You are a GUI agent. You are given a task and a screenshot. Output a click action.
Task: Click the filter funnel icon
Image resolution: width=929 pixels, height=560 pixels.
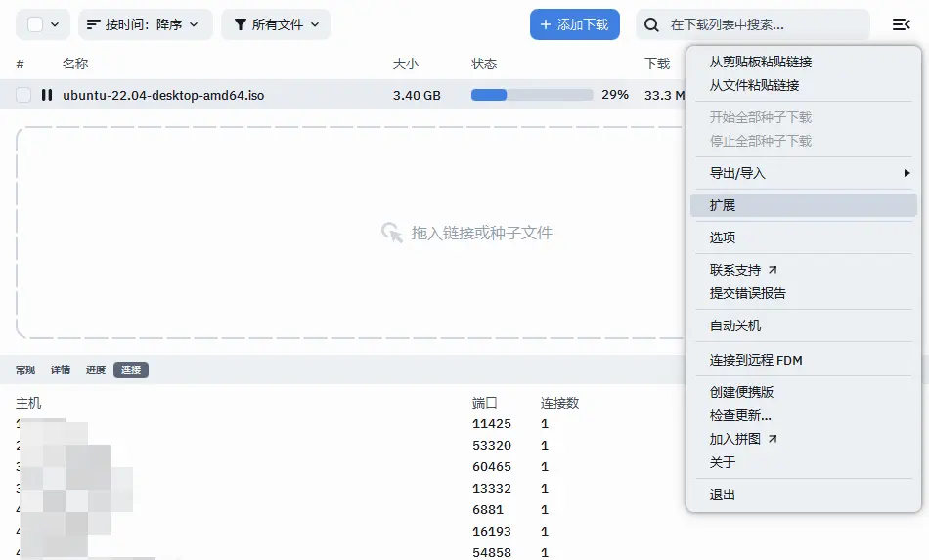tap(240, 24)
